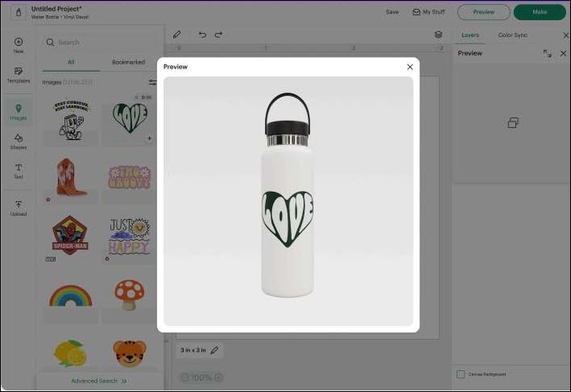Image resolution: width=571 pixels, height=392 pixels.
Task: Select the Text tool
Action: 18,171
